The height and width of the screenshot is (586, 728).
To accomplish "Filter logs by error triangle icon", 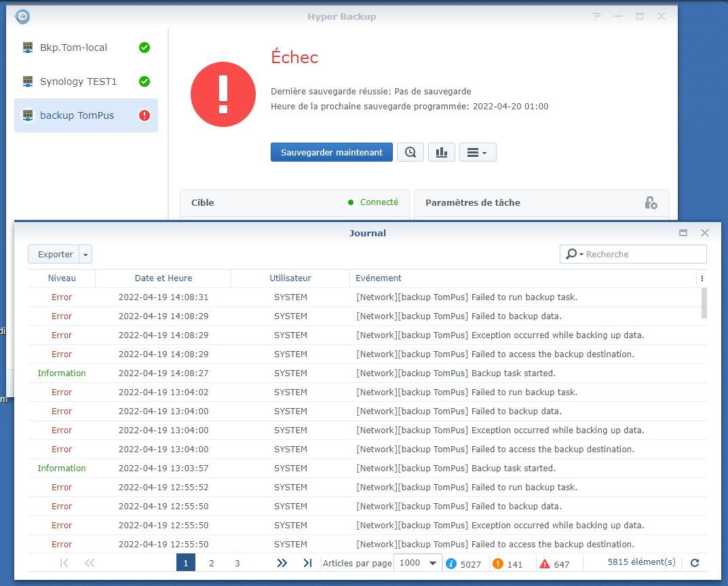I will [x=544, y=564].
